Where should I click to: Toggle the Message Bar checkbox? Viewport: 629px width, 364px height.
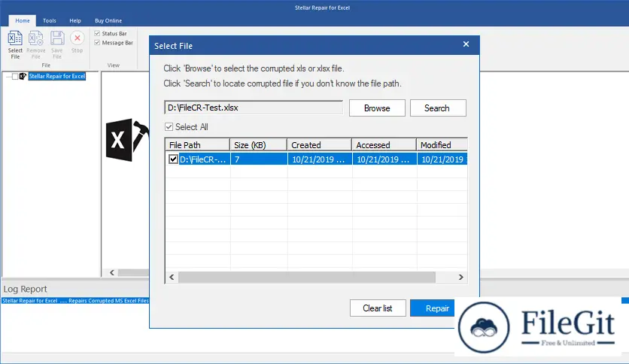[x=97, y=43]
